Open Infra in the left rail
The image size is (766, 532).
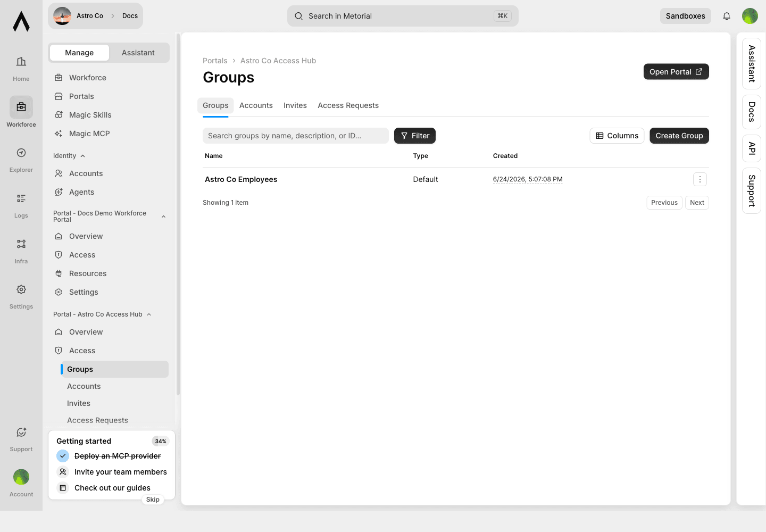[x=21, y=252]
